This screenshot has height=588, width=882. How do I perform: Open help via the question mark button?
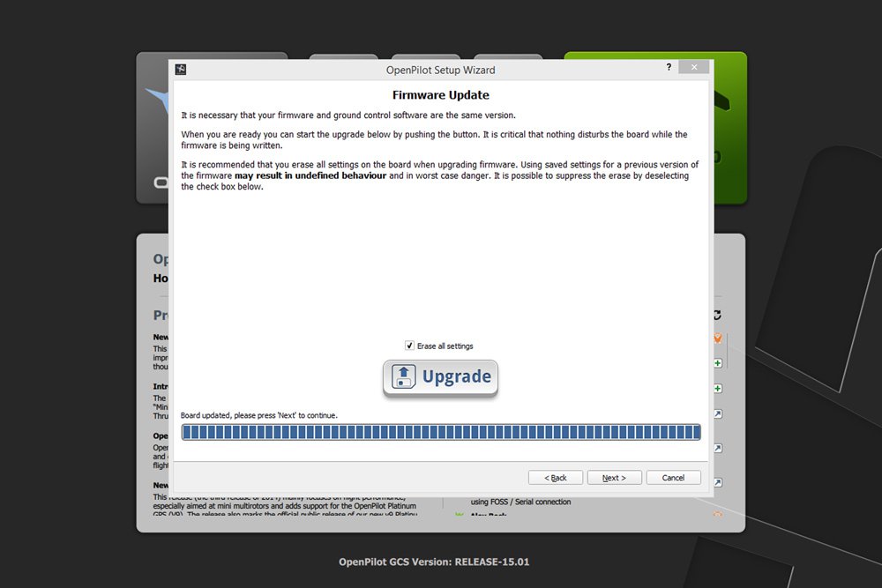669,67
